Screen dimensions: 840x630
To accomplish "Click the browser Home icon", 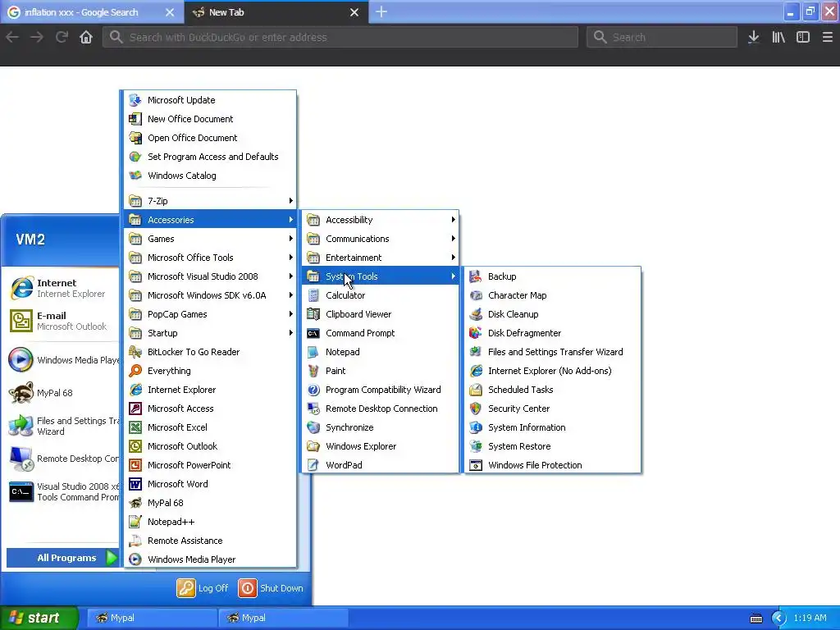I will tap(85, 37).
